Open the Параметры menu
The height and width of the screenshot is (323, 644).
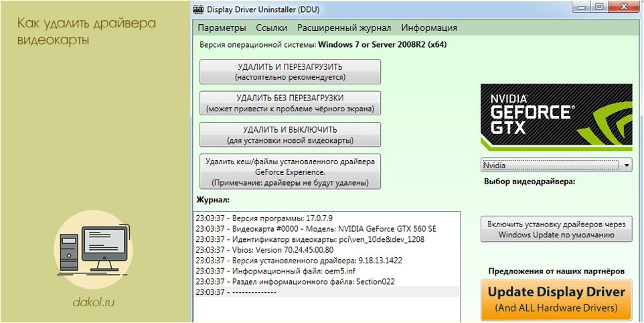pos(222,28)
